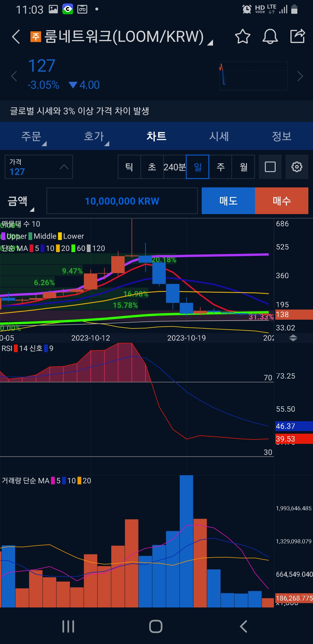The height and width of the screenshot is (644, 313).
Task: Select the 240분 chart interval
Action: (175, 167)
